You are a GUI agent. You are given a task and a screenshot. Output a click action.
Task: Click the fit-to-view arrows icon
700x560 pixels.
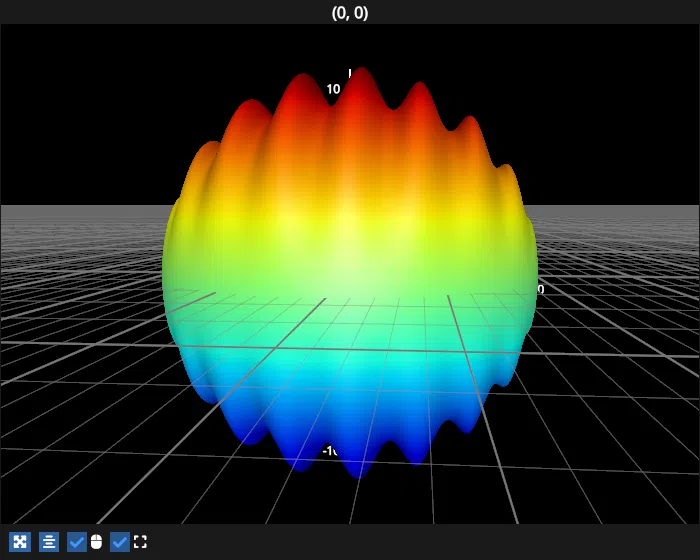point(20,542)
